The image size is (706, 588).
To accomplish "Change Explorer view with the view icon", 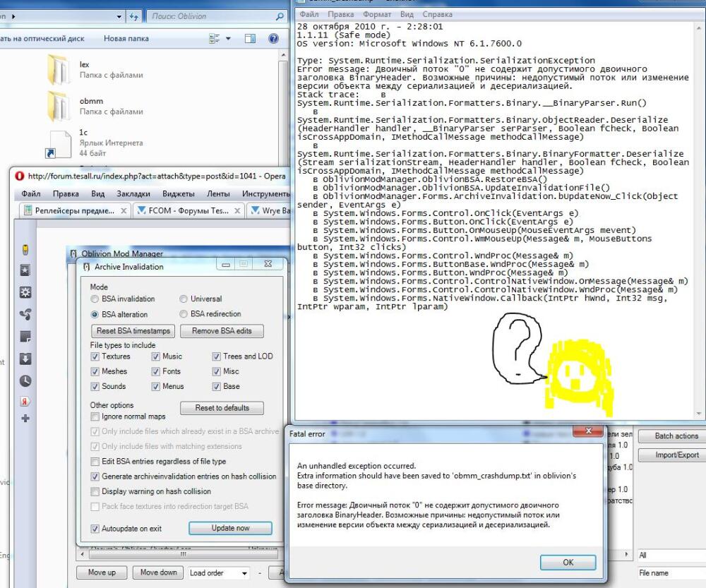I will 215,39.
